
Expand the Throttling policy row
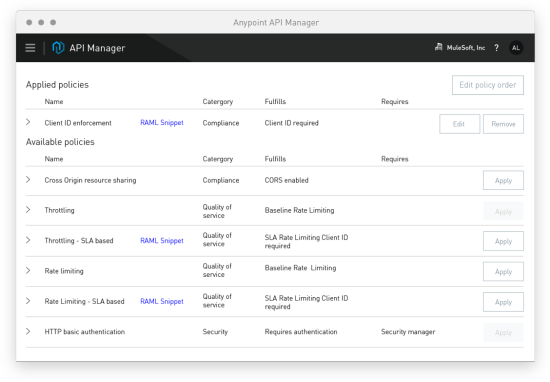[28, 210]
